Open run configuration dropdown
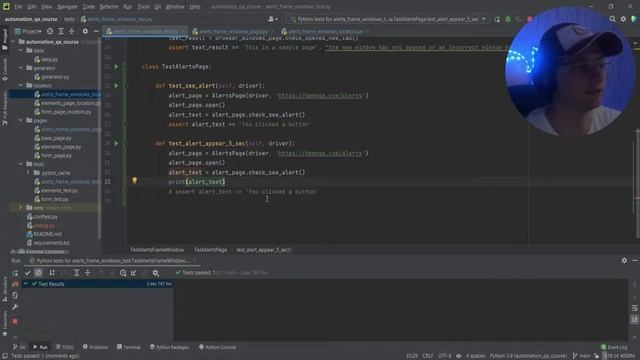 coord(388,19)
